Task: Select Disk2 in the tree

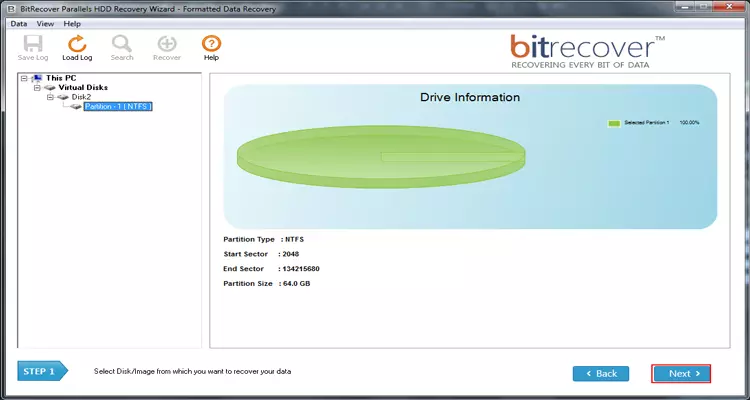Action: (x=81, y=97)
